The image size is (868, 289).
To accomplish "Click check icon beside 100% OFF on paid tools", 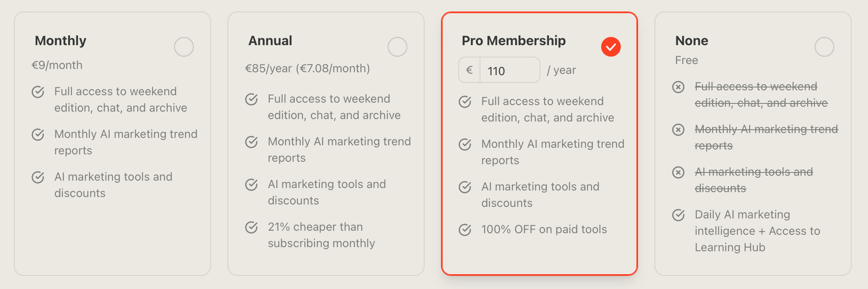I will [465, 230].
